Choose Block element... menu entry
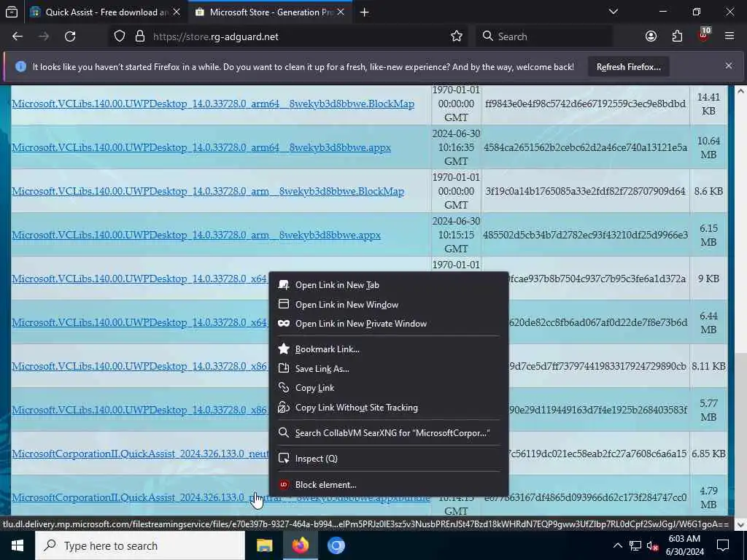This screenshot has width=747, height=560. pyautogui.click(x=389, y=485)
